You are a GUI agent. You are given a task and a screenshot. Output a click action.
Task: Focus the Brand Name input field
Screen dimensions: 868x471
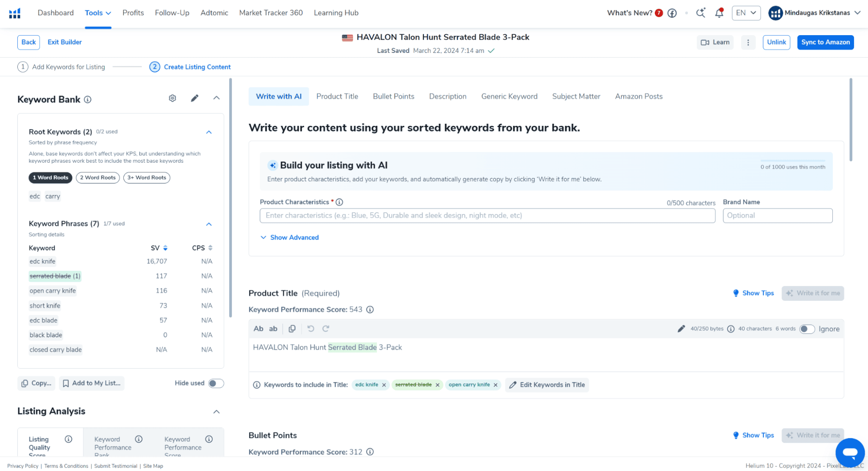[778, 216]
